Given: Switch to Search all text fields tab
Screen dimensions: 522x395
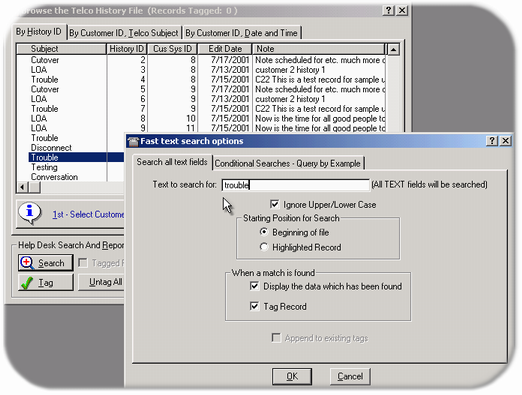Looking at the screenshot, I should click(172, 162).
